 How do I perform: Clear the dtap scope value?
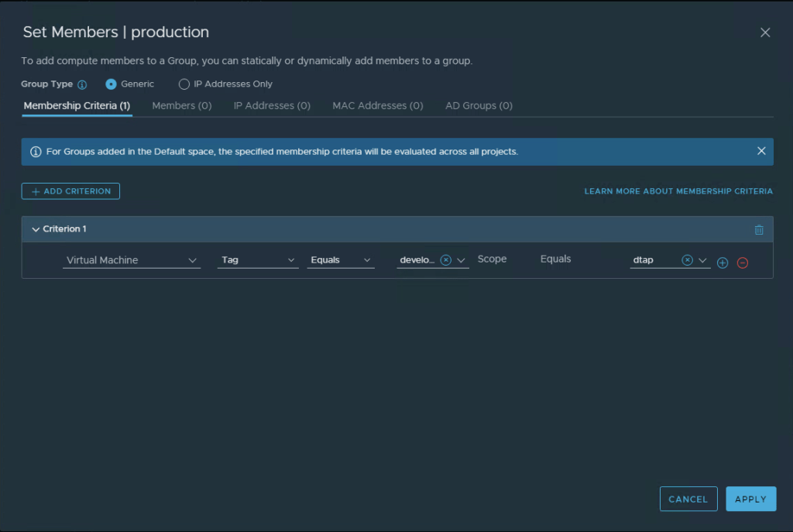687,260
